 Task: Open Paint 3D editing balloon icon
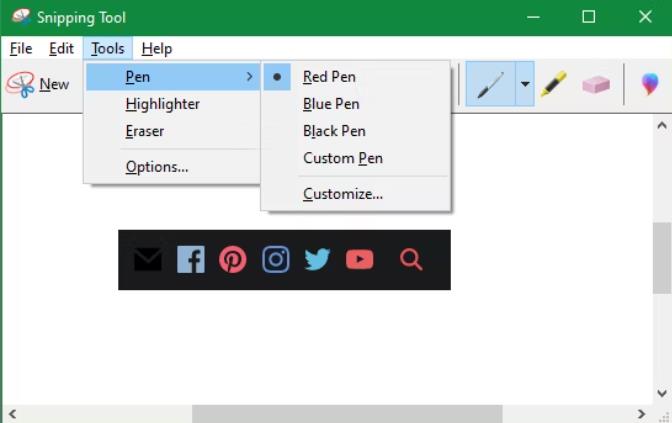650,84
